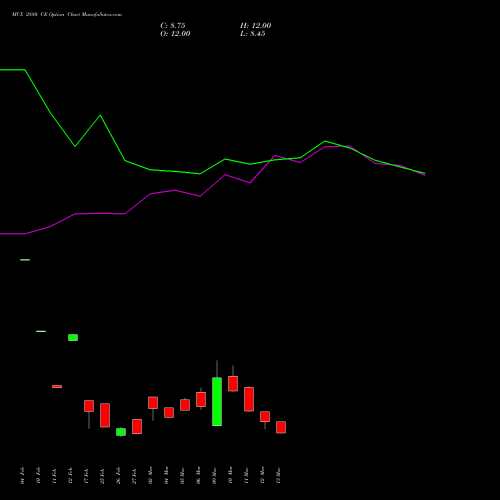Select the red candle on 25 Feb
The height and width of the screenshot is (500, 500).
[x=105, y=415]
